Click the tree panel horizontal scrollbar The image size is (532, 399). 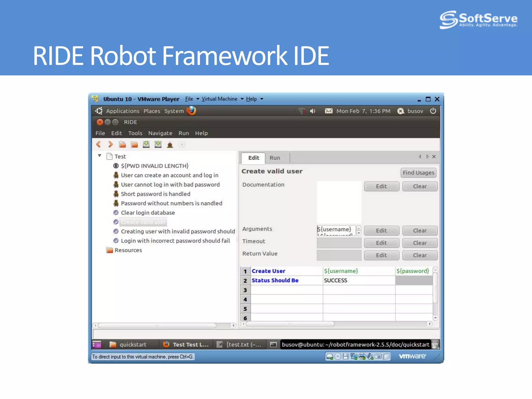157,325
